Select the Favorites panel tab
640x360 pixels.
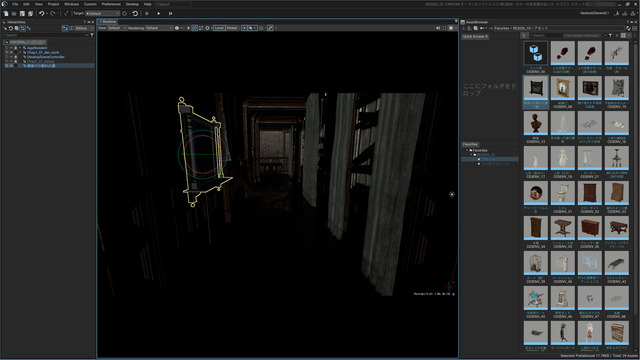click(x=470, y=144)
